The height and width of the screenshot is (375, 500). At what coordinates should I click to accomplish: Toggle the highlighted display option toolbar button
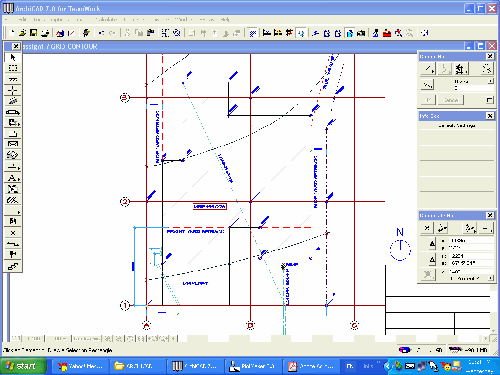coord(350,33)
